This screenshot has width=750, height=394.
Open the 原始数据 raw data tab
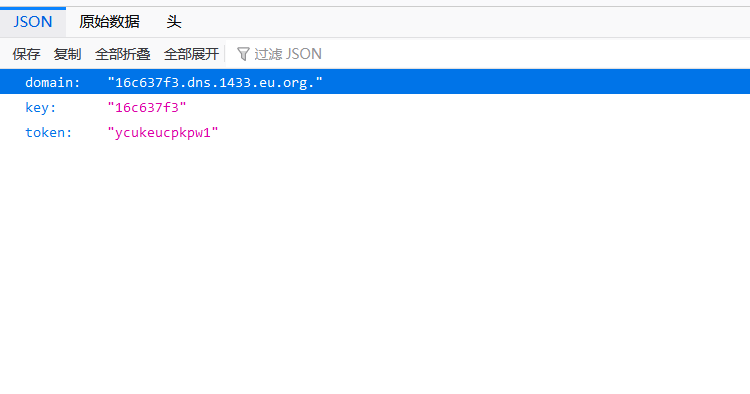pyautogui.click(x=109, y=22)
